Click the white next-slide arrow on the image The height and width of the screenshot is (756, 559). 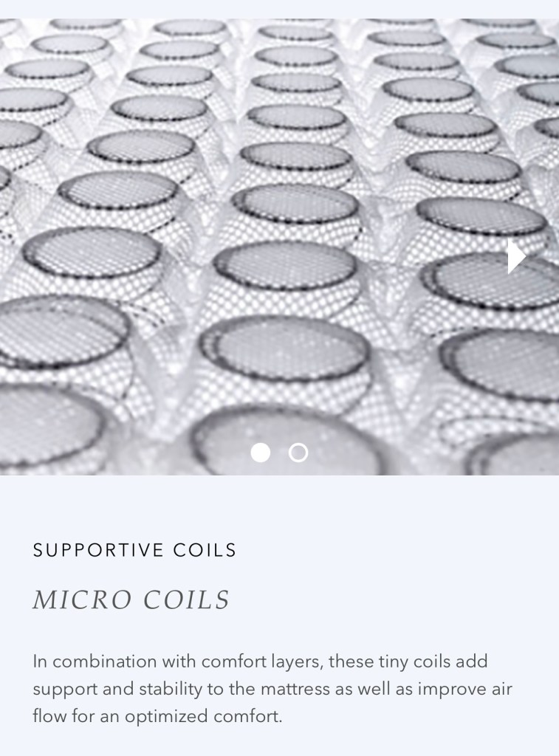click(x=517, y=258)
